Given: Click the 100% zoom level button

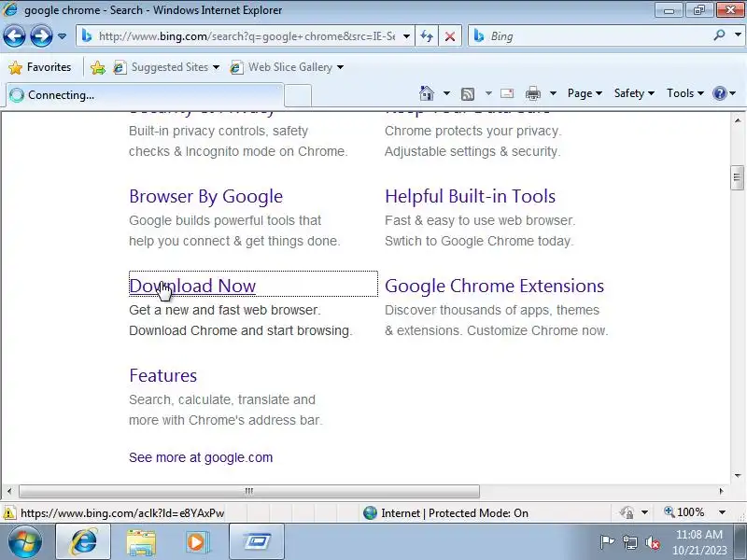Looking at the screenshot, I should click(x=684, y=512).
